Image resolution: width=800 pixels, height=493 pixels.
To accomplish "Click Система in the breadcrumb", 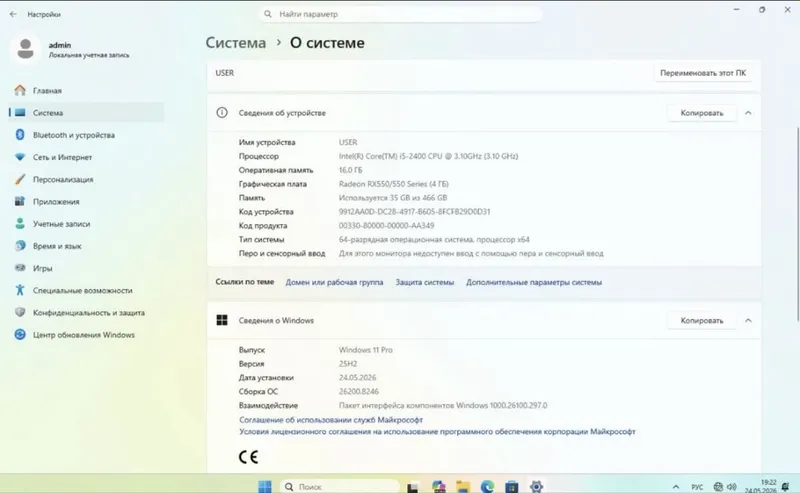I will pyautogui.click(x=236, y=43).
